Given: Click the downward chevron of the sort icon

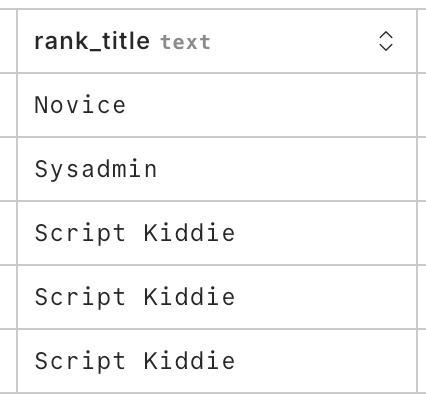Looking at the screenshot, I should (x=386, y=47).
